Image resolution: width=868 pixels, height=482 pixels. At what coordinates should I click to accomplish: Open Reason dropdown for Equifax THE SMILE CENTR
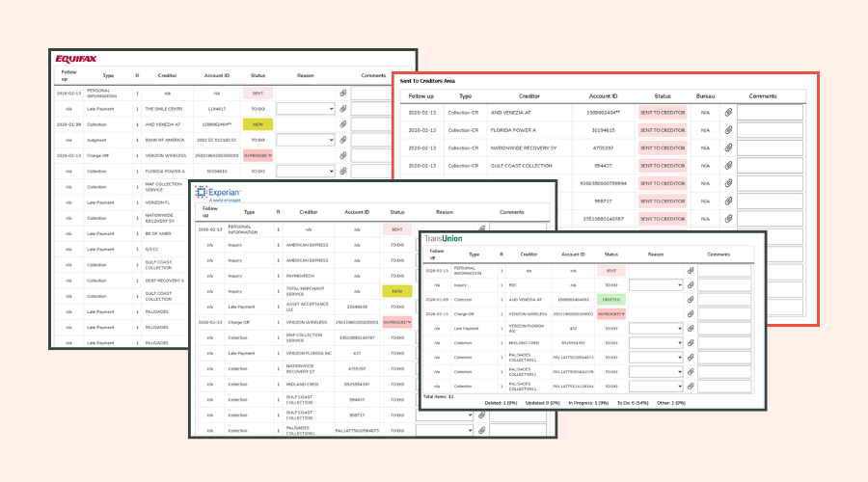pyautogui.click(x=306, y=109)
